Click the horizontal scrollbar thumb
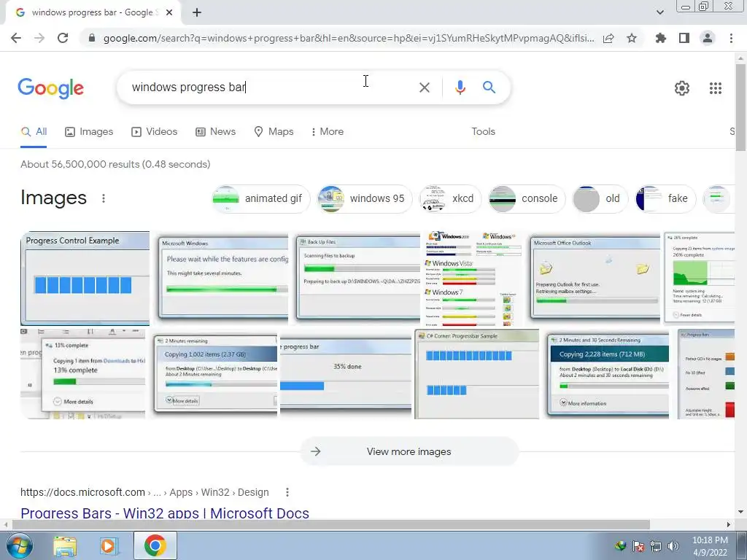747x560 pixels. pos(330,525)
